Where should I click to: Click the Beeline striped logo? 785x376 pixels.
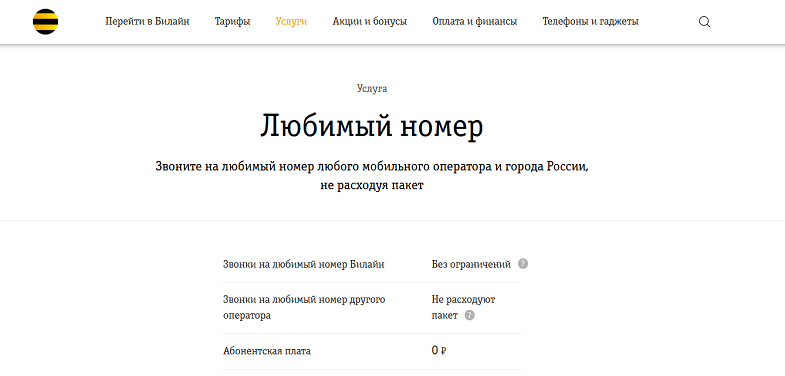(x=46, y=22)
